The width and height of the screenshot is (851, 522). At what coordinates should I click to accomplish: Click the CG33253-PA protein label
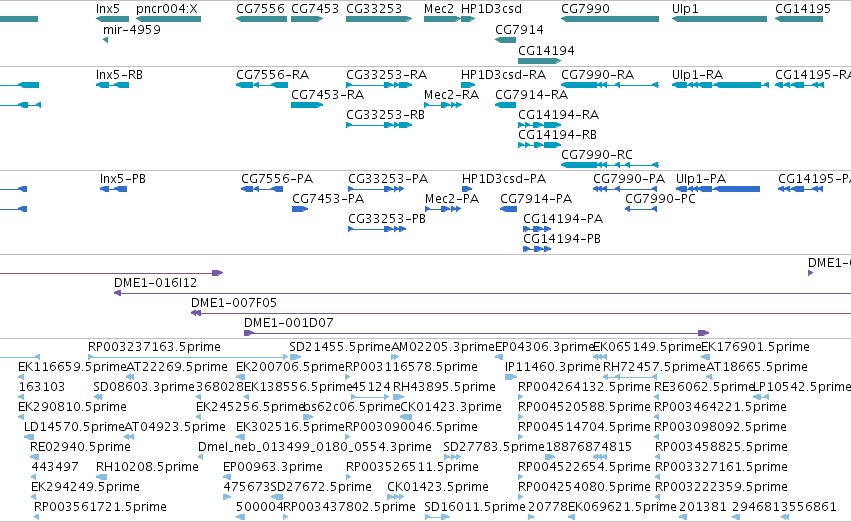[x=388, y=179]
